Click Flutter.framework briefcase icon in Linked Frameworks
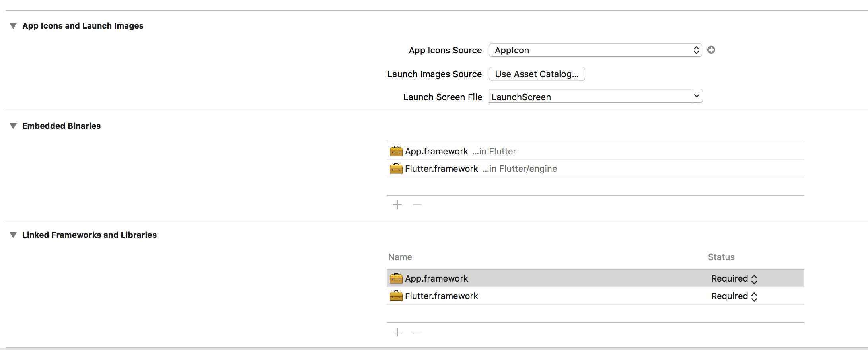The width and height of the screenshot is (868, 350). click(396, 296)
